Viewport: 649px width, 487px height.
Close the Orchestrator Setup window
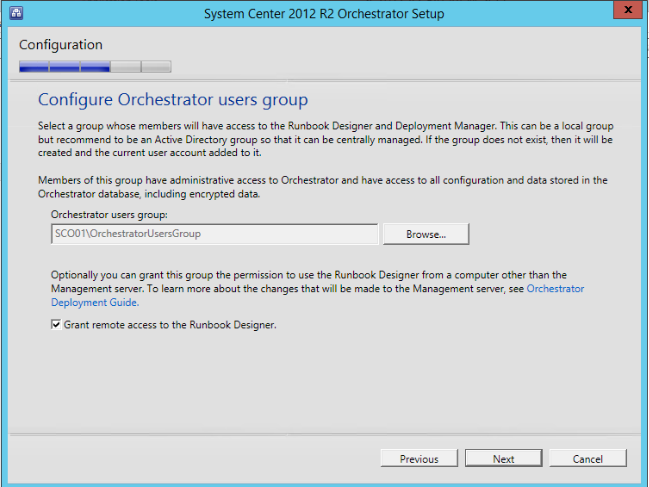point(625,12)
